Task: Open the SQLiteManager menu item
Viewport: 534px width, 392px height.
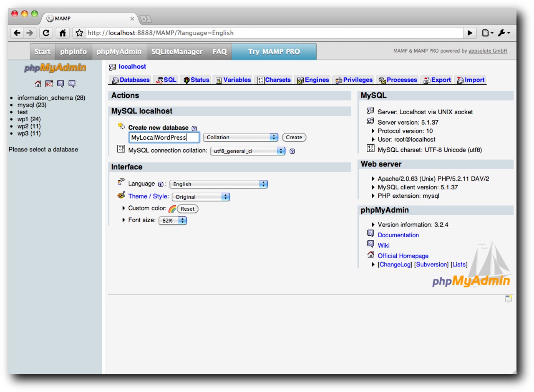Action: click(177, 52)
